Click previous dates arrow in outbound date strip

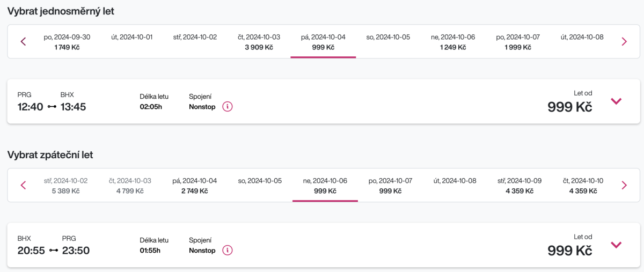(x=23, y=42)
